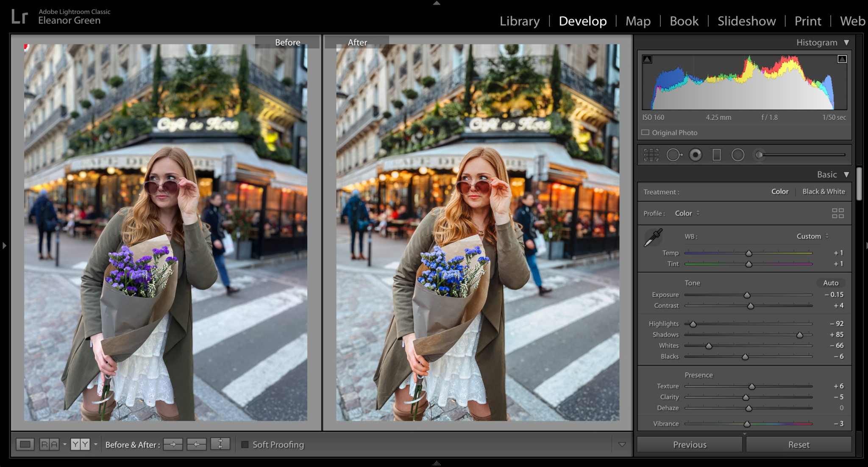Select the Crop Overlay tool
Viewport: 868px width, 467px height.
(651, 155)
